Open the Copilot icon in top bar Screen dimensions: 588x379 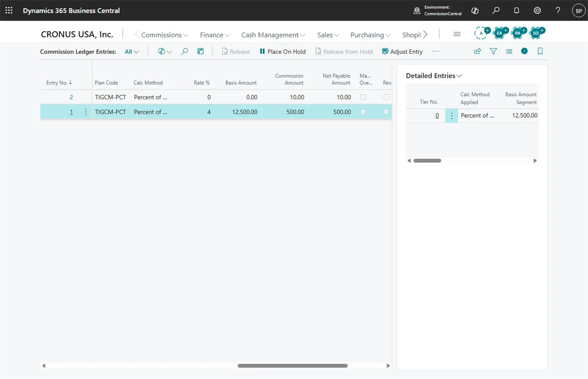coord(475,11)
